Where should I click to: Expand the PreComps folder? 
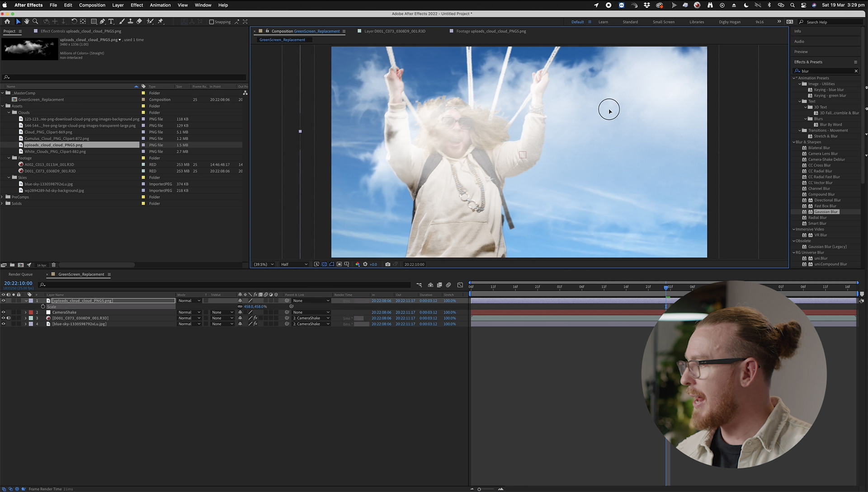[3, 197]
